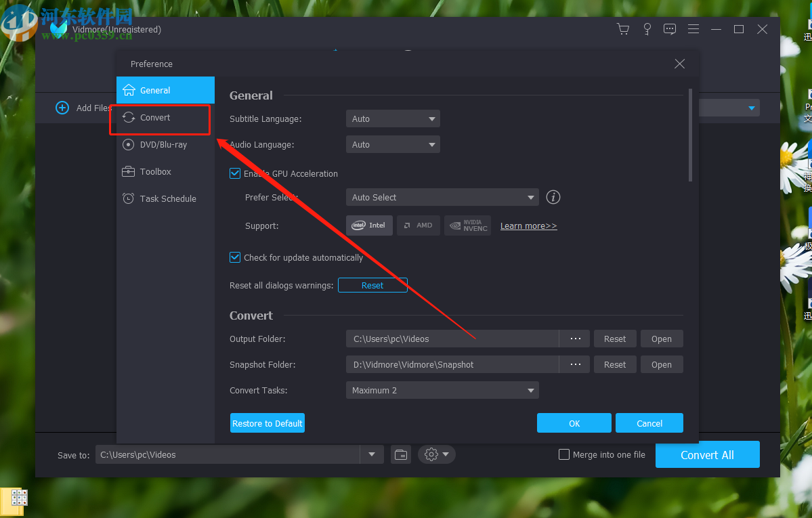Image resolution: width=812 pixels, height=518 pixels.
Task: Toggle Enable GPU Acceleration checkbox
Action: (235, 173)
